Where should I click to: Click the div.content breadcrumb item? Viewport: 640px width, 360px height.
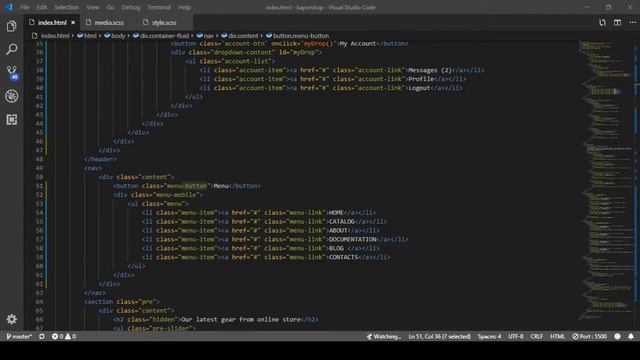(x=240, y=36)
